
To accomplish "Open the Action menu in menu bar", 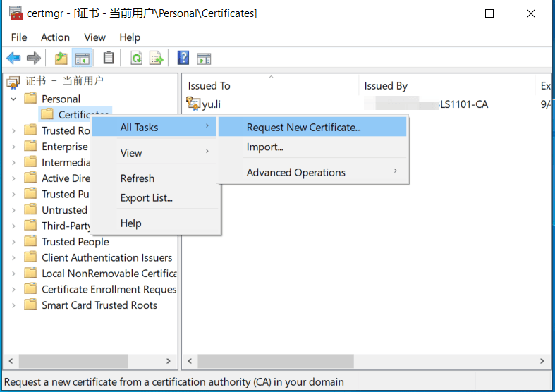I will [55, 37].
